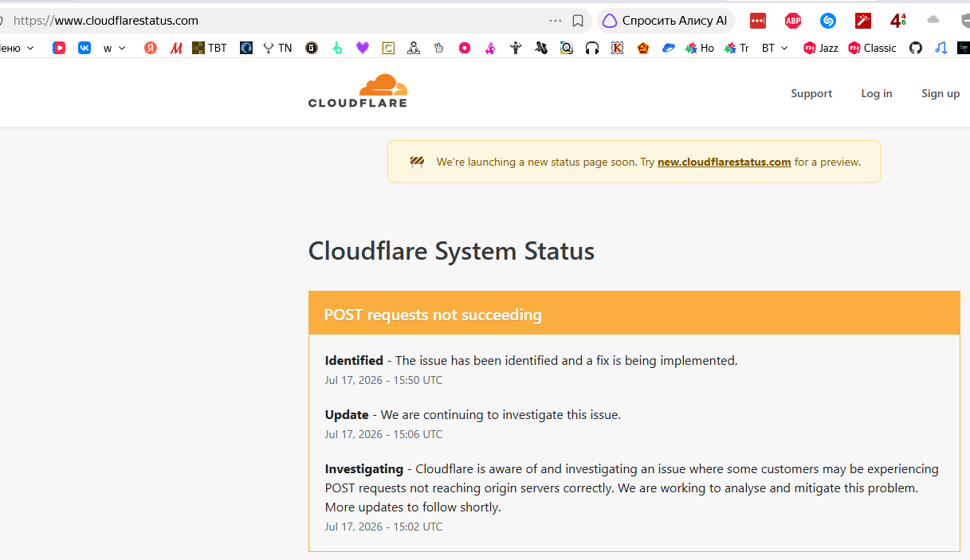Click the 4/6 counter extension icon
Viewport: 970px width, 560px height.
click(898, 21)
